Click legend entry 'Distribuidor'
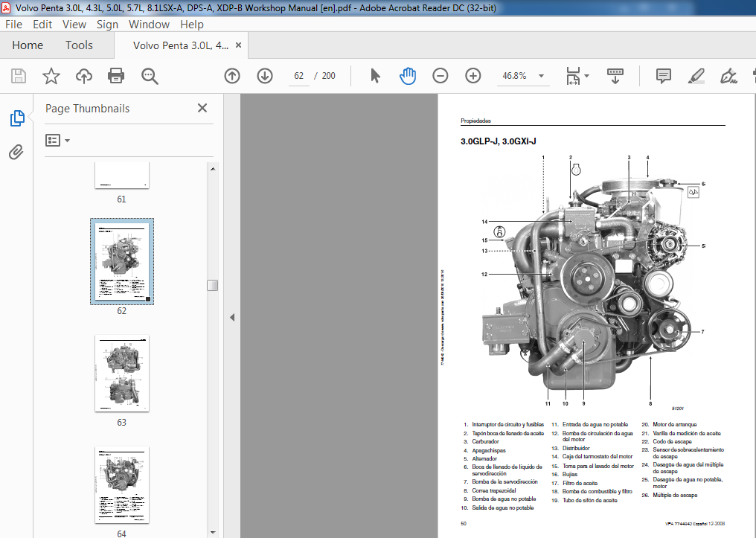The image size is (756, 538). tap(576, 448)
